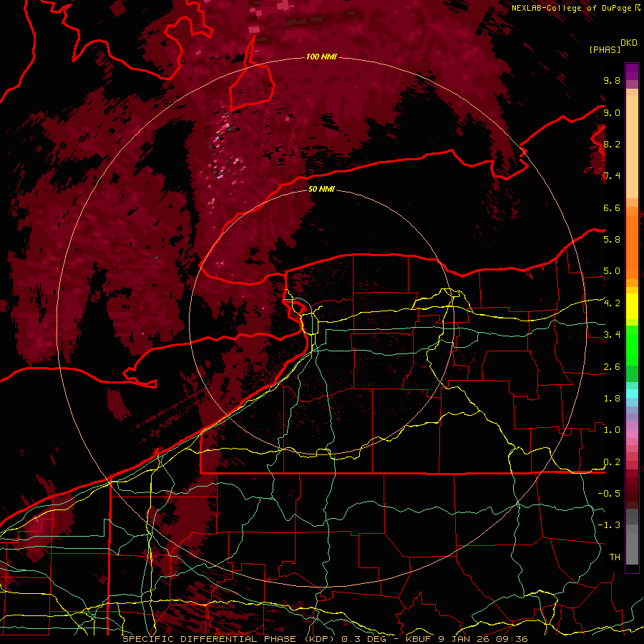Click the -1.3 legend value
Viewport: 644px width, 644px height.
609,525
